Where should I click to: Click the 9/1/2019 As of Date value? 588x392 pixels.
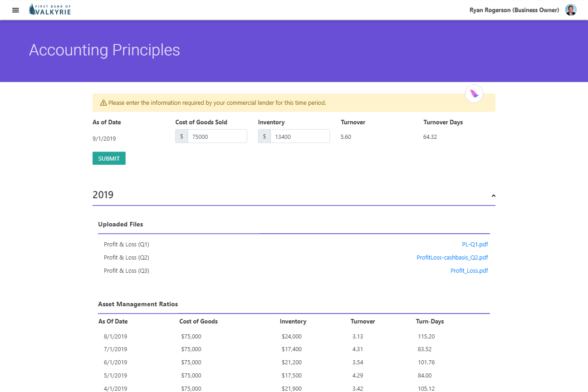tap(104, 139)
